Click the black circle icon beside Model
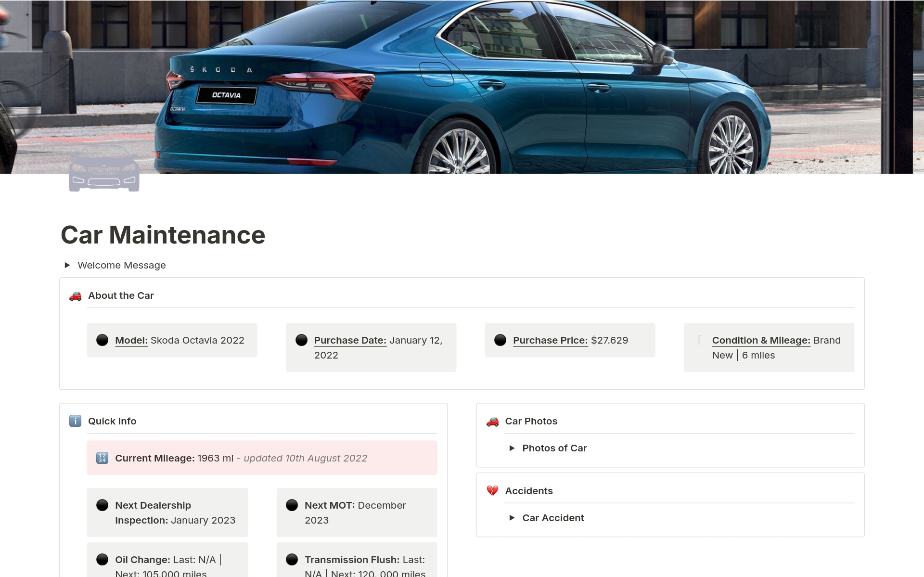The height and width of the screenshot is (577, 924). click(103, 340)
